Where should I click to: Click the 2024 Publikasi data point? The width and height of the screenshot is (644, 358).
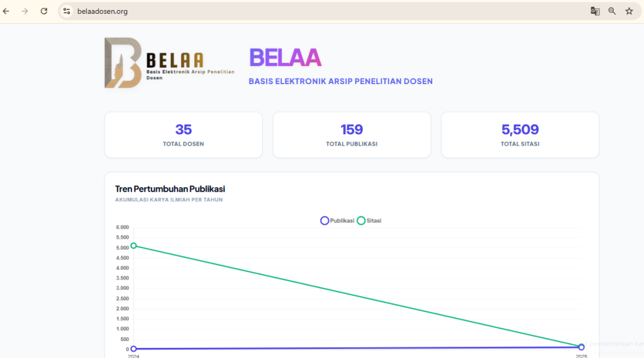tap(133, 349)
